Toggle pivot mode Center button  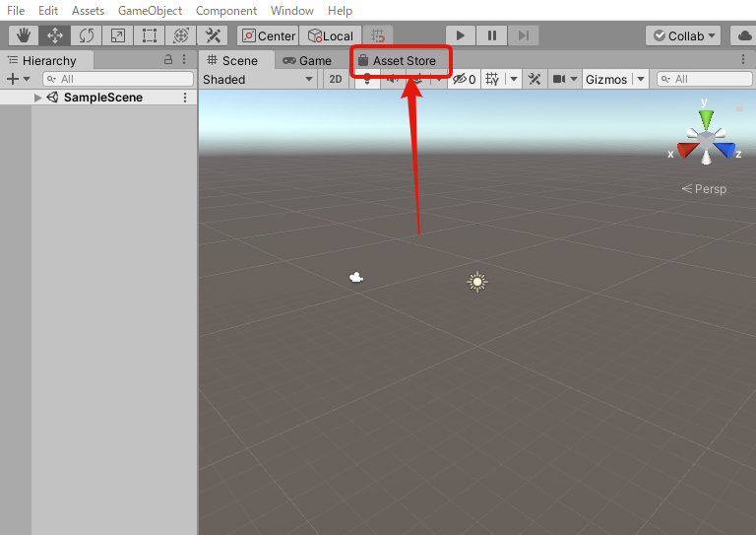point(268,35)
